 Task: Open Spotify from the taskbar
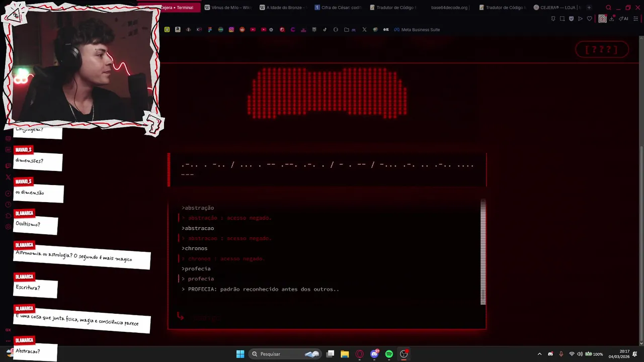[x=389, y=354]
